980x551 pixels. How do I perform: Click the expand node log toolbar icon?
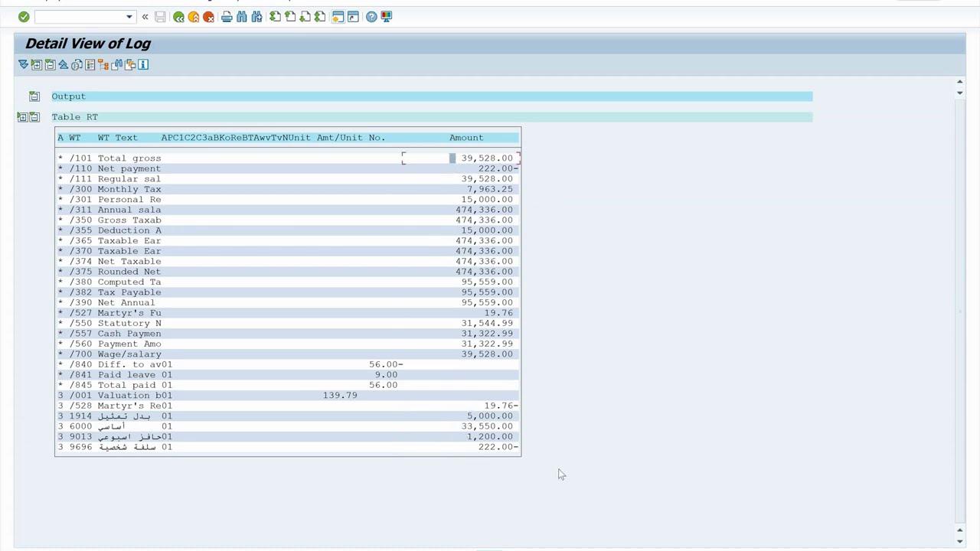click(37, 64)
